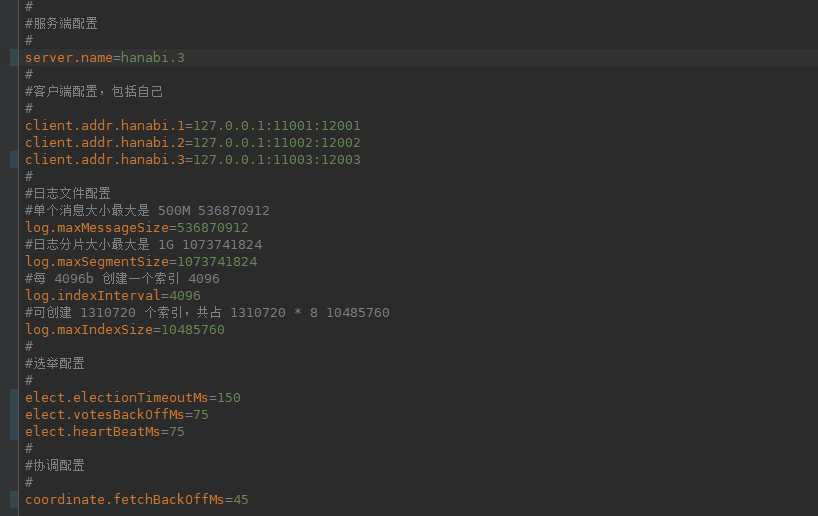Click the coordinate.fetchBackOffMs=45 line
The width and height of the screenshot is (818, 516).
coord(137,499)
